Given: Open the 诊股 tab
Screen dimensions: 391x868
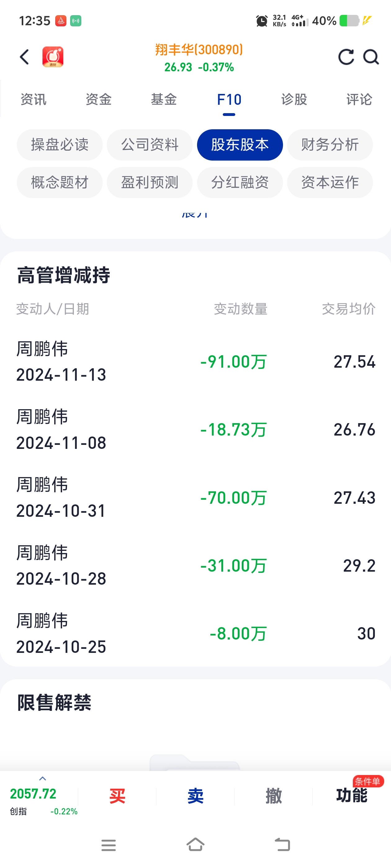Looking at the screenshot, I should point(294,100).
